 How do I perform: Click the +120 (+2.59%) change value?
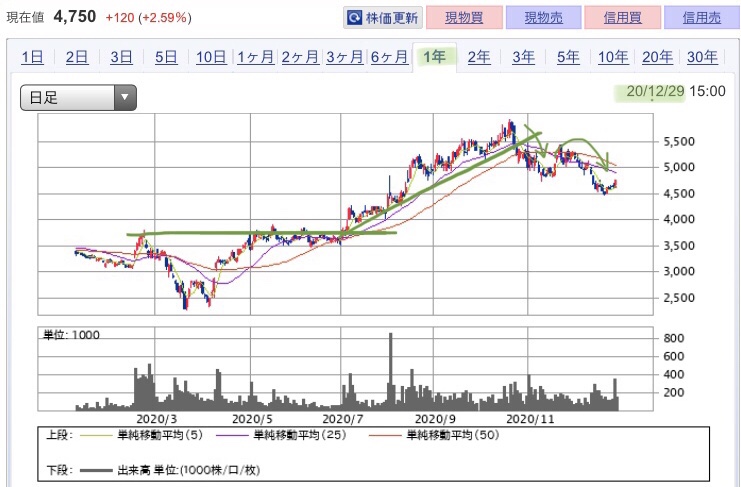(x=148, y=18)
